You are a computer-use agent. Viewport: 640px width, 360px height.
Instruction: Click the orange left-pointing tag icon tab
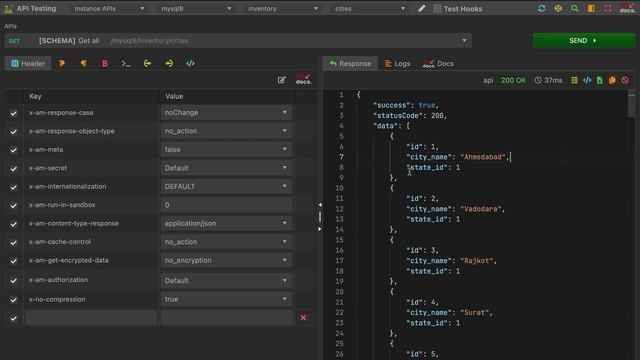[x=83, y=63]
